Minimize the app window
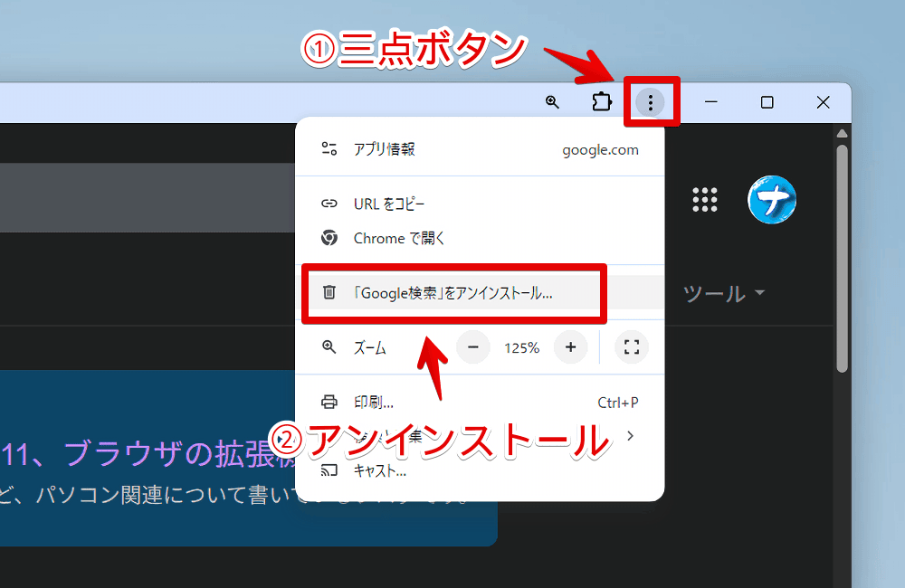The height and width of the screenshot is (588, 905). [711, 102]
